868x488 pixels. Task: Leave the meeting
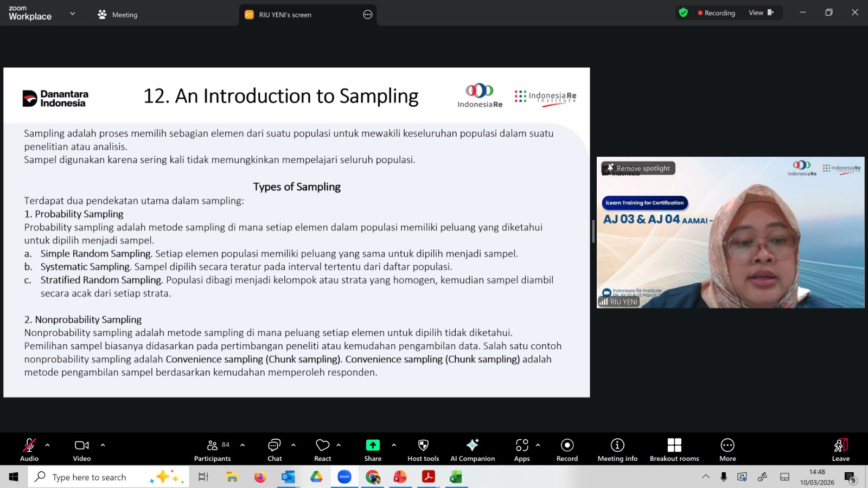click(840, 450)
